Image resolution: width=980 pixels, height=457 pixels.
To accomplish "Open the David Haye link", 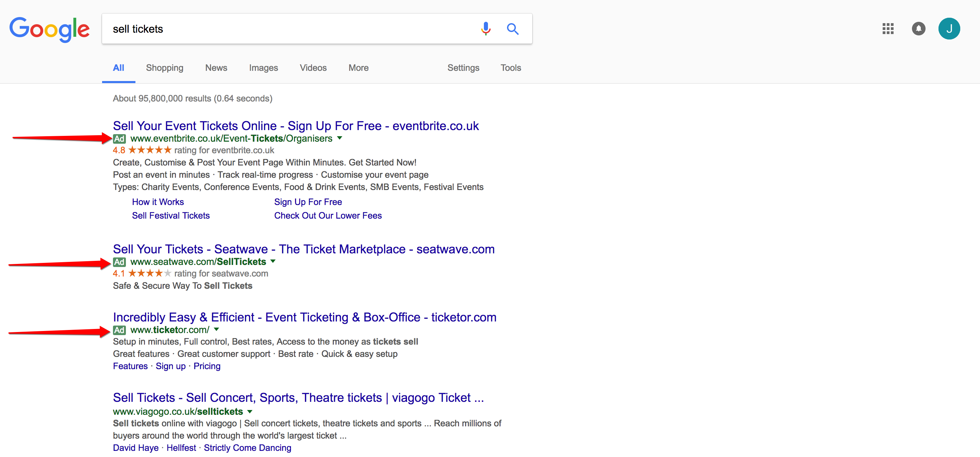I will tap(135, 448).
